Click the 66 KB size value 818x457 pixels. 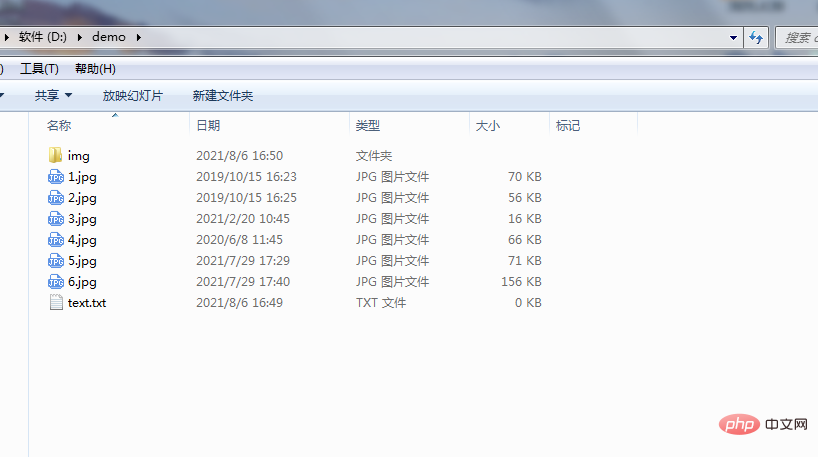[525, 239]
